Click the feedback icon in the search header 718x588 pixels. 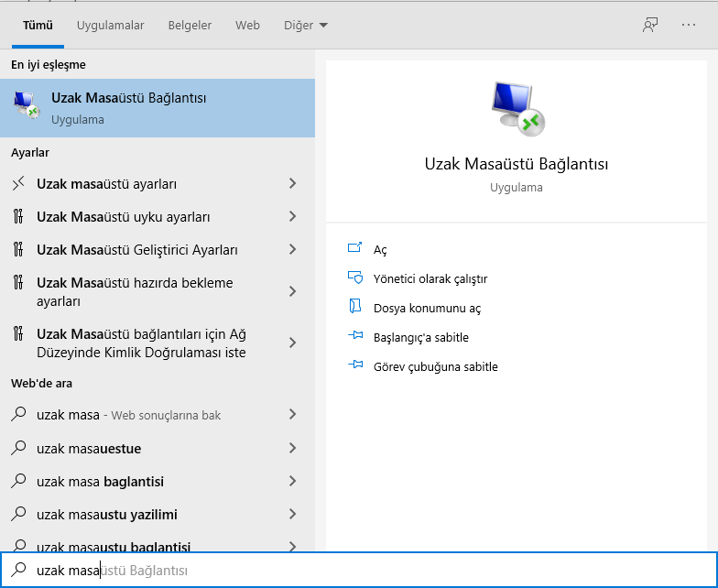tap(650, 26)
